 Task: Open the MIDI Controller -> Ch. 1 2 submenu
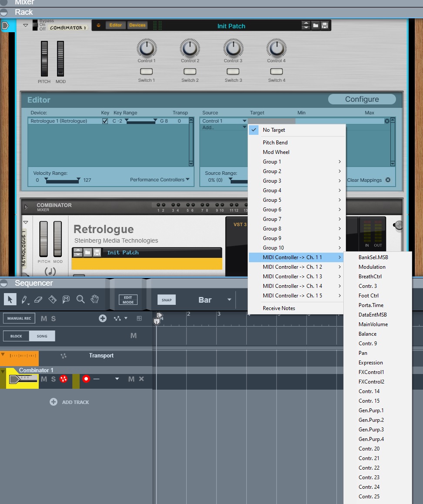tap(296, 267)
